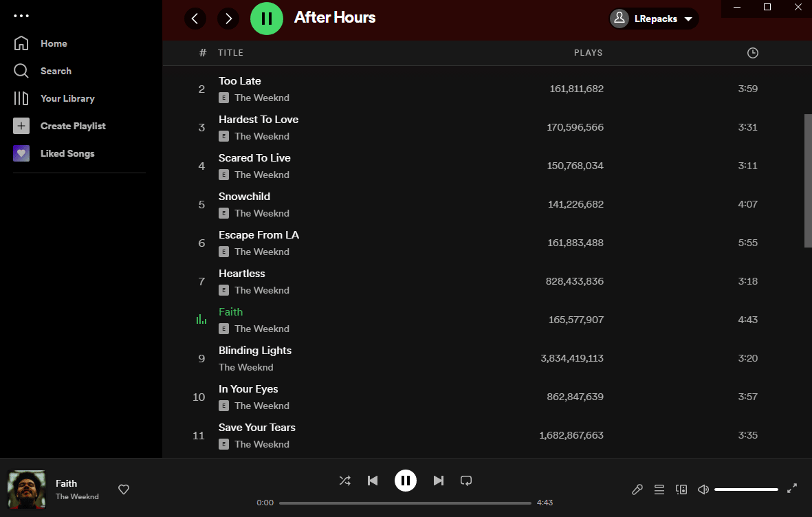Toggle repeat mode
This screenshot has height=517, width=812.
tap(466, 481)
